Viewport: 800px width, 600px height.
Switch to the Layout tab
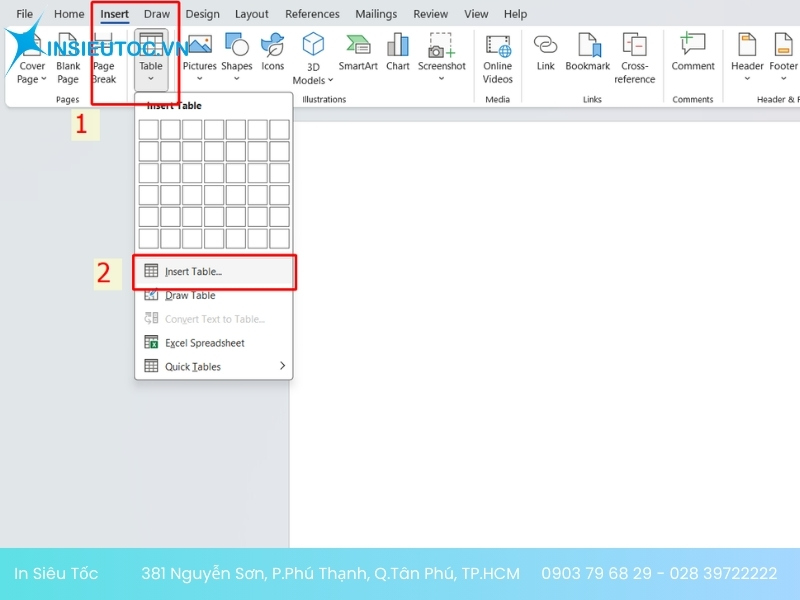[x=251, y=14]
